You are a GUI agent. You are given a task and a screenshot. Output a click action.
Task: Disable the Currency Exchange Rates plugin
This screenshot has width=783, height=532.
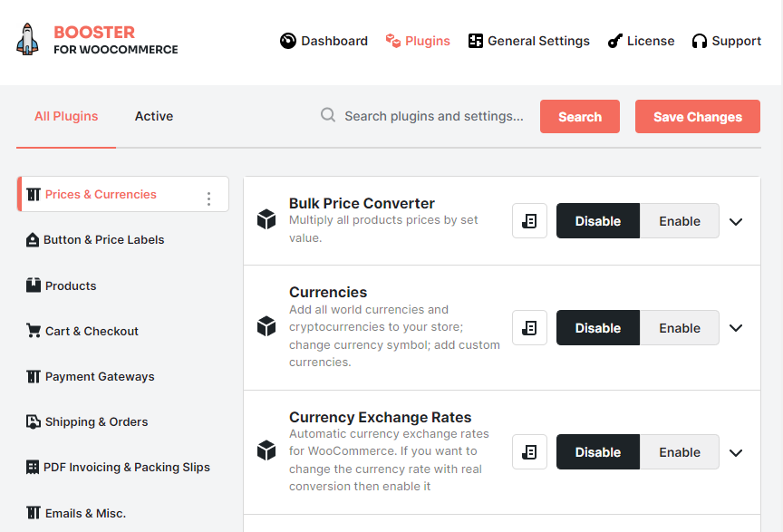pyautogui.click(x=598, y=452)
